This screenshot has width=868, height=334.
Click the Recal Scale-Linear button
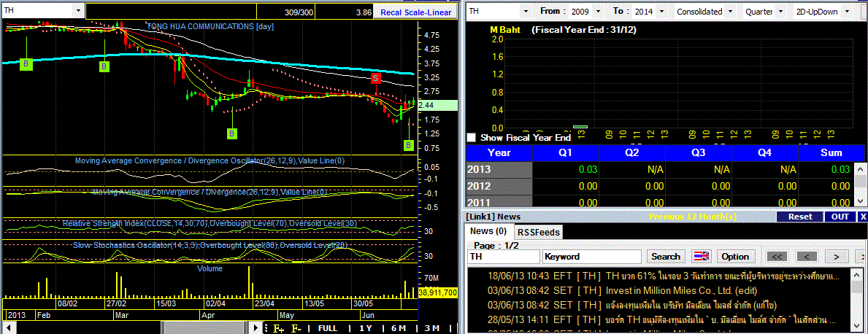pyautogui.click(x=416, y=12)
